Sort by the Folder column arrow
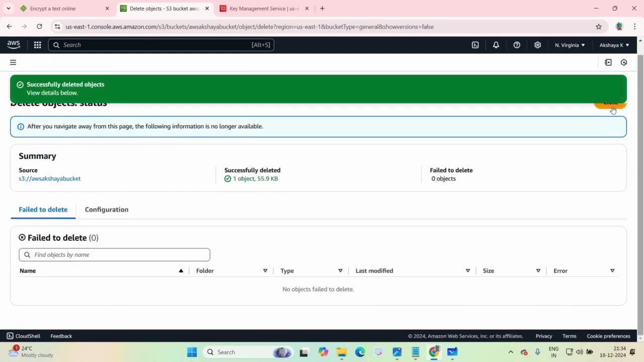 point(265,270)
